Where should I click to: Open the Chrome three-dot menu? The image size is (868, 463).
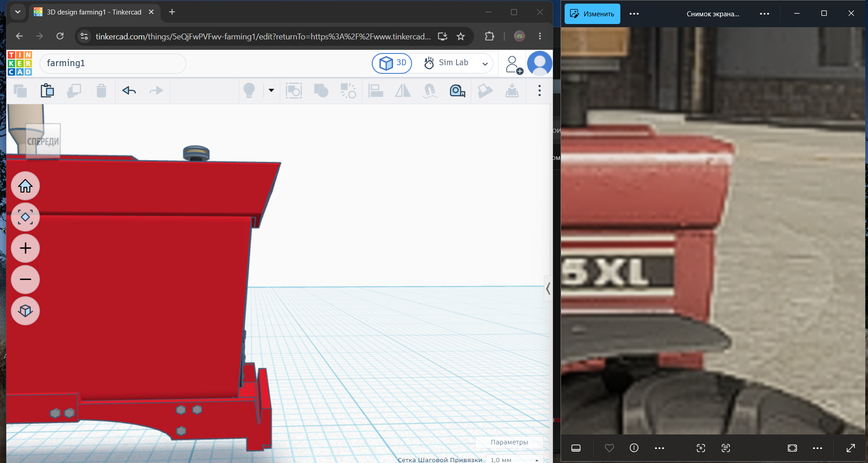pos(540,36)
